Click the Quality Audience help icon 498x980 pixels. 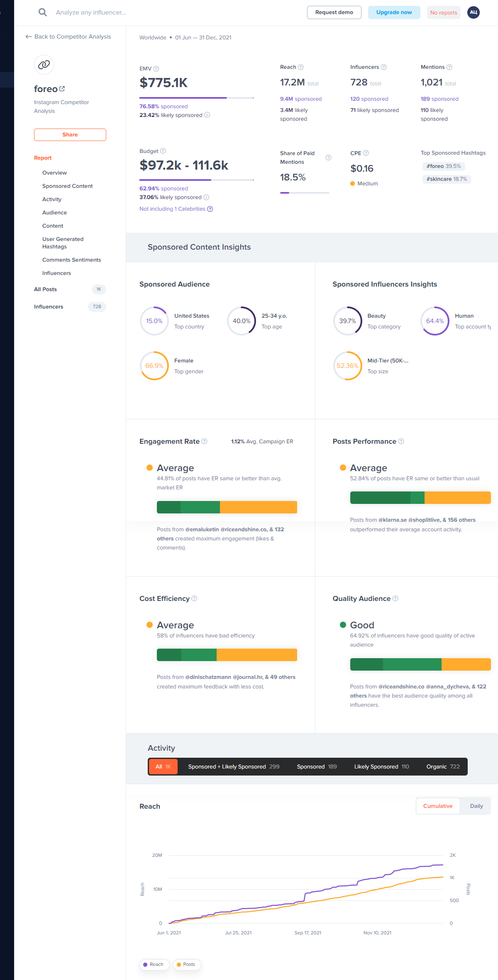[395, 598]
